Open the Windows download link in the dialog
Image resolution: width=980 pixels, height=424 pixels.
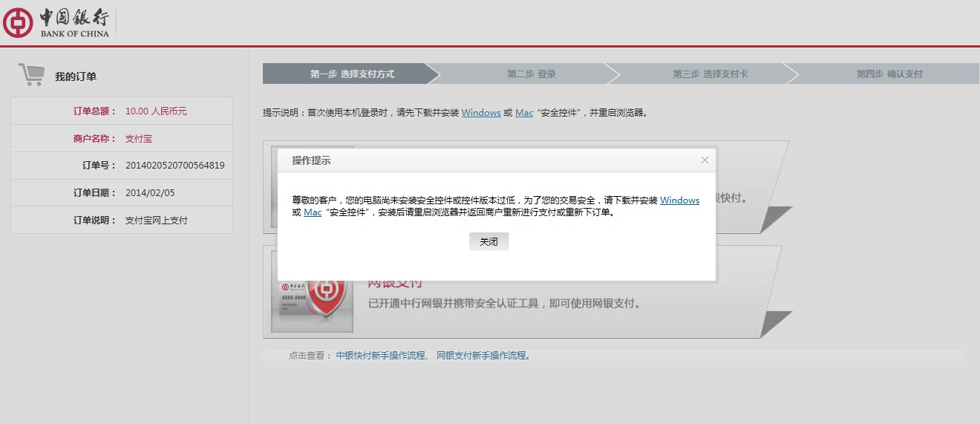pos(679,200)
